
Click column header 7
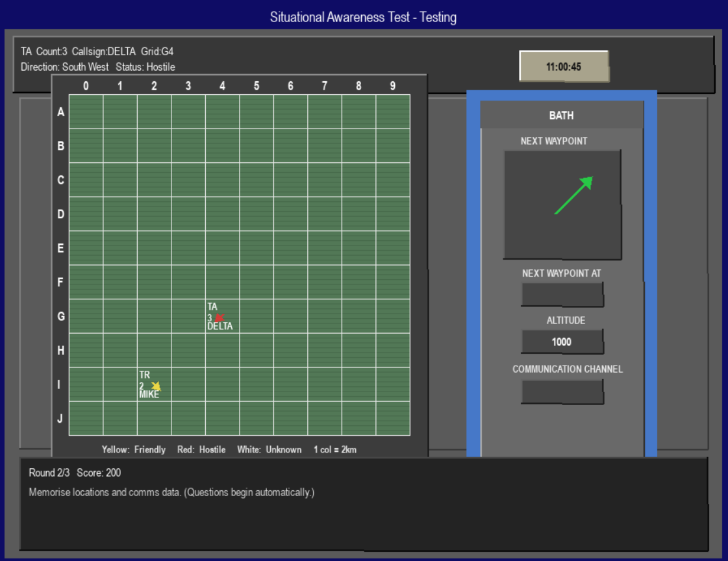click(325, 86)
